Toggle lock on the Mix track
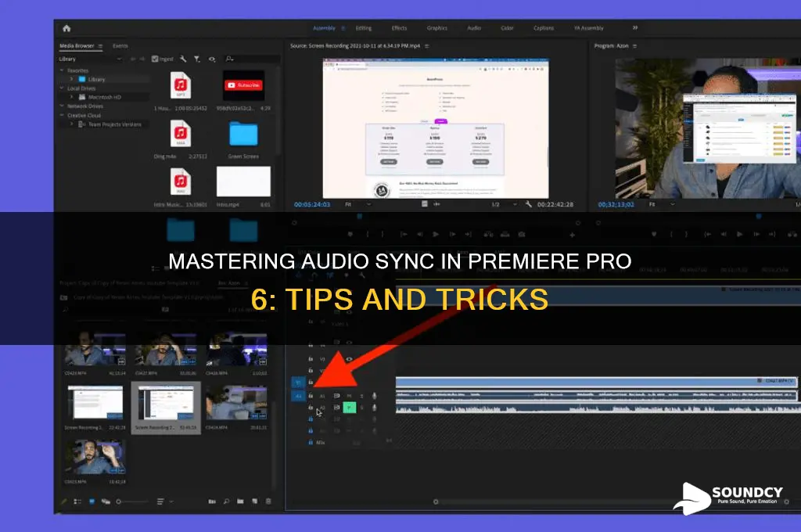The image size is (801, 532). (x=311, y=443)
